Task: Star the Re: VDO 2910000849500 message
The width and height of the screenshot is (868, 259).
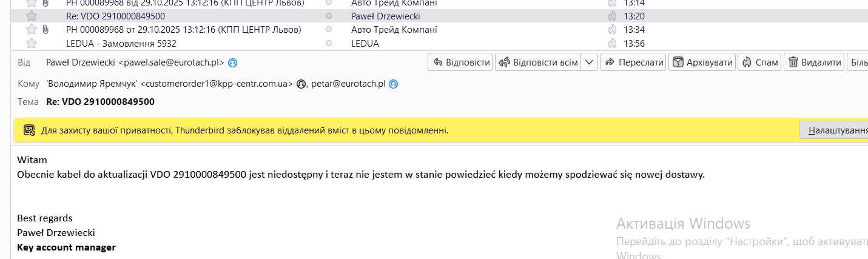Action: 32,16
